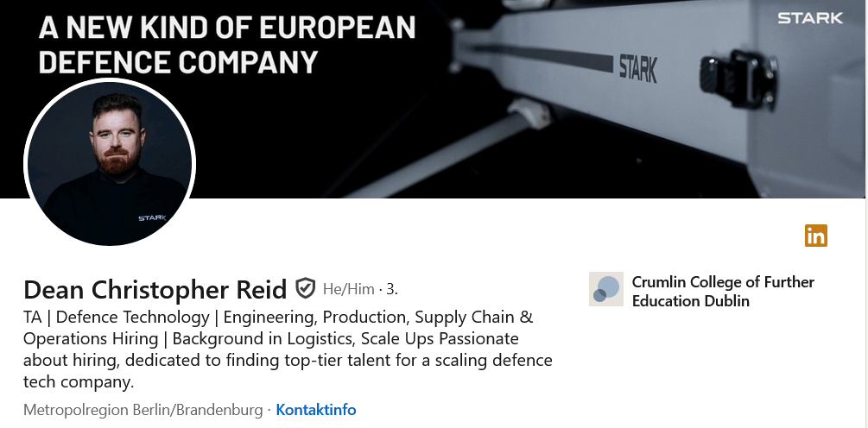
Task: Click the STARK lettering on the grey case
Action: point(637,68)
